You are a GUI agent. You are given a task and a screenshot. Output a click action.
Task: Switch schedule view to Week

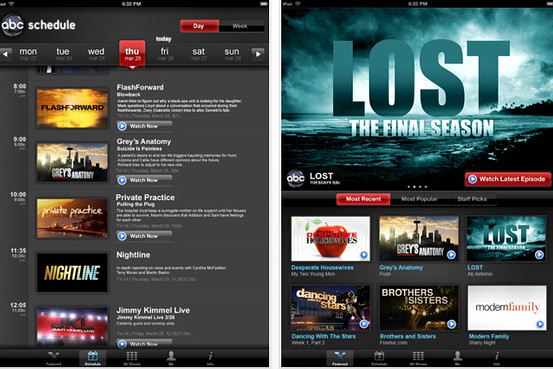tap(241, 26)
